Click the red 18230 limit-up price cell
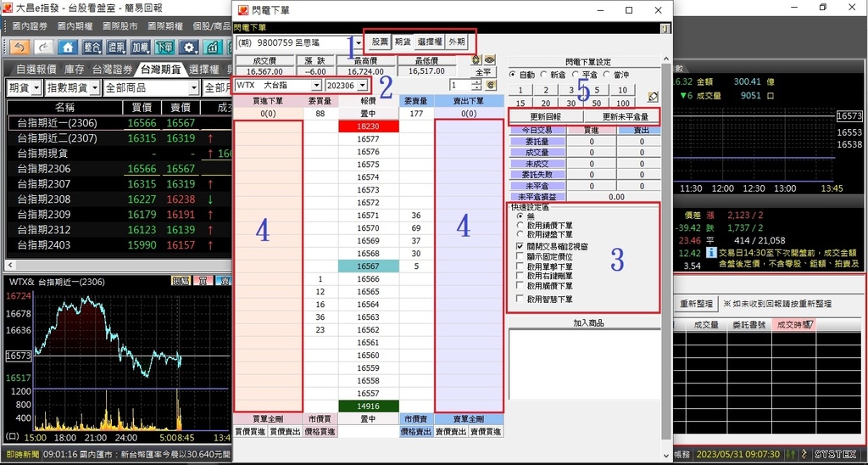This screenshot has height=465, width=868. [x=368, y=126]
